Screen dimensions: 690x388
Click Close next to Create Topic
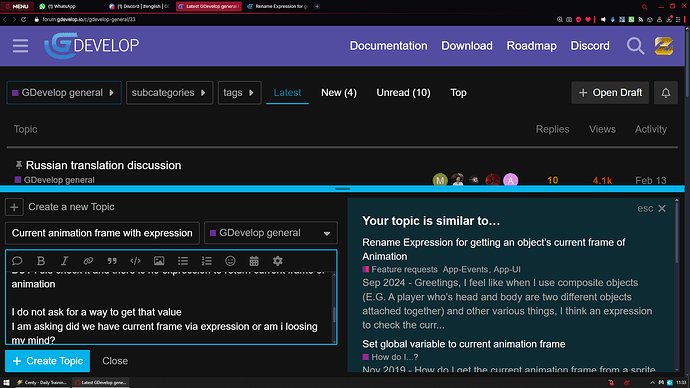[x=115, y=361]
